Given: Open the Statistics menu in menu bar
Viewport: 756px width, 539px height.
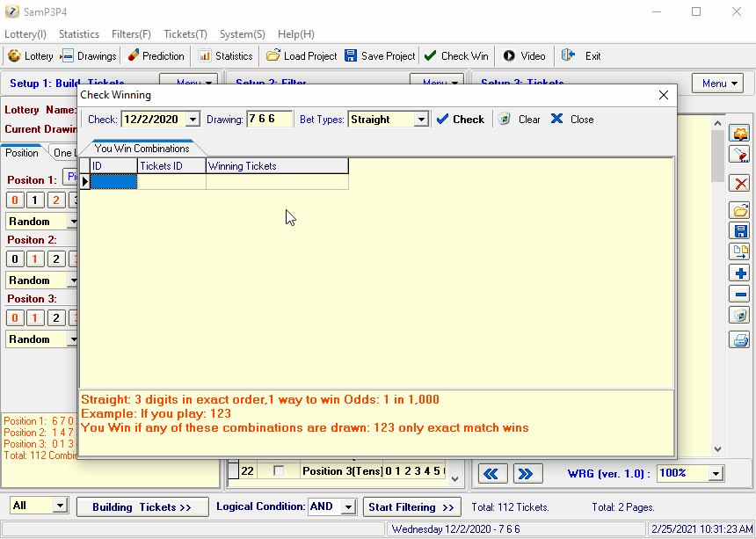Looking at the screenshot, I should tap(79, 34).
